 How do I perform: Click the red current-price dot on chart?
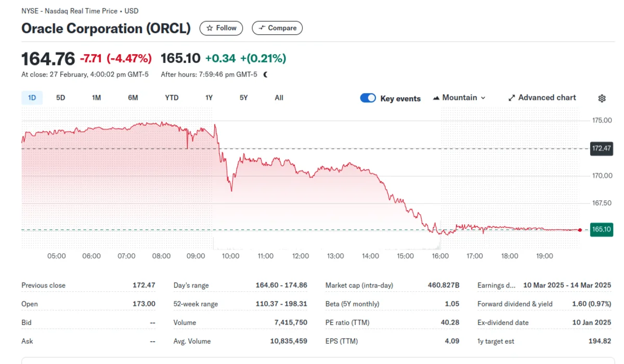(x=580, y=229)
